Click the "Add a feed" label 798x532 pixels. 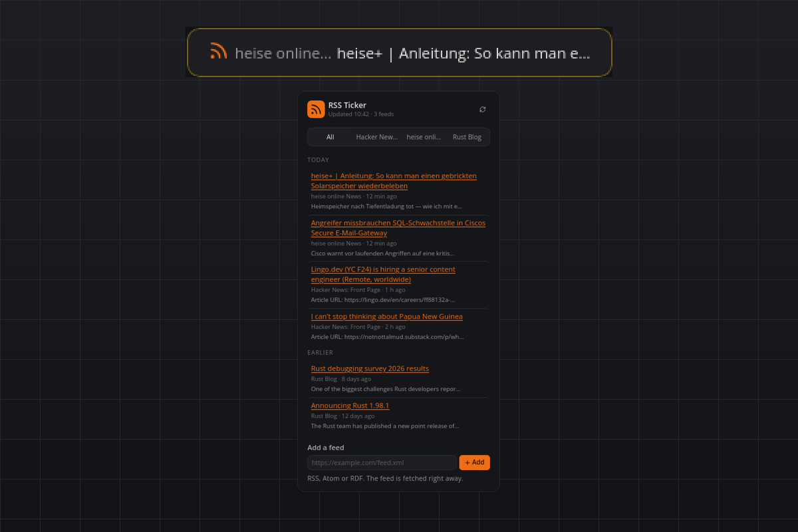(326, 448)
